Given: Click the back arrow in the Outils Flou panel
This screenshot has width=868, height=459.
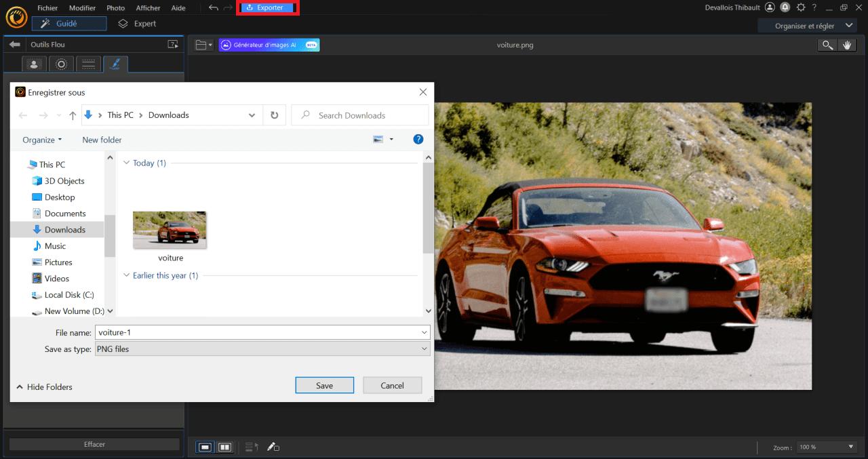Looking at the screenshot, I should (14, 44).
